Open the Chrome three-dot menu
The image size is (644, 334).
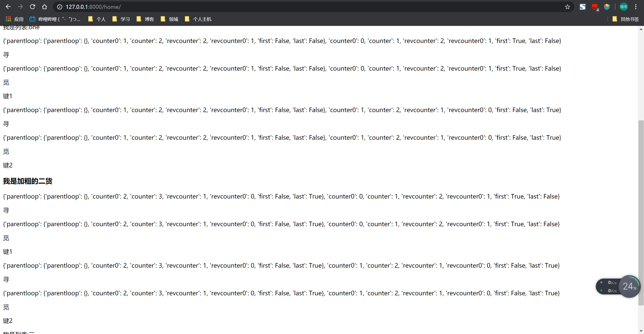point(636,7)
